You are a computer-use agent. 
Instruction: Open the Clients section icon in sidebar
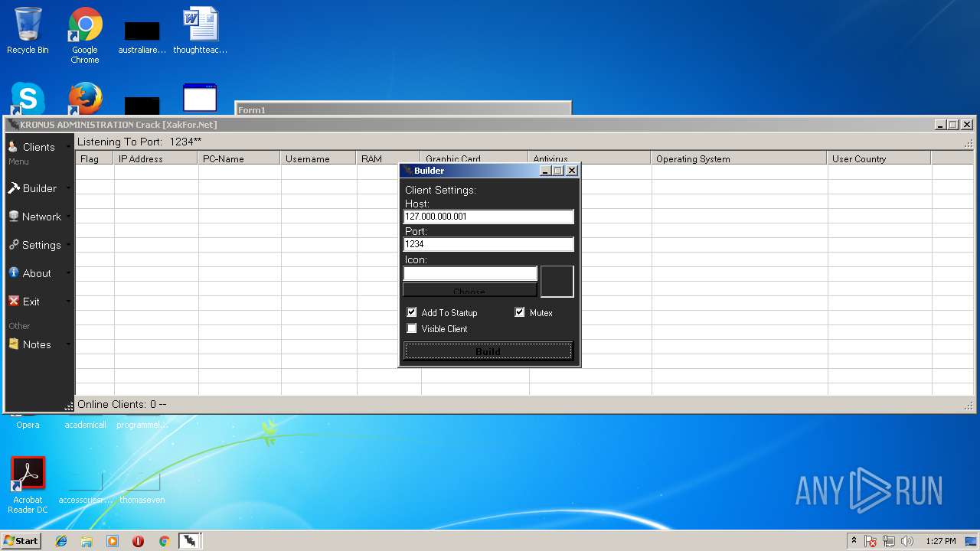(13, 146)
